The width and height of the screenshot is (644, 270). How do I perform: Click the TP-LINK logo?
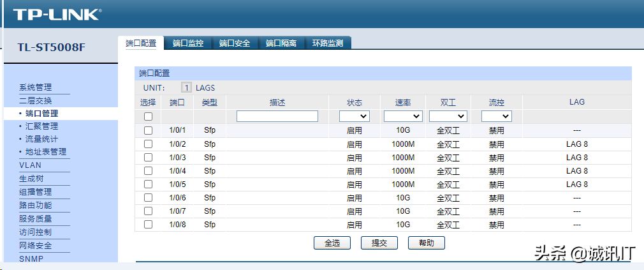click(x=56, y=14)
